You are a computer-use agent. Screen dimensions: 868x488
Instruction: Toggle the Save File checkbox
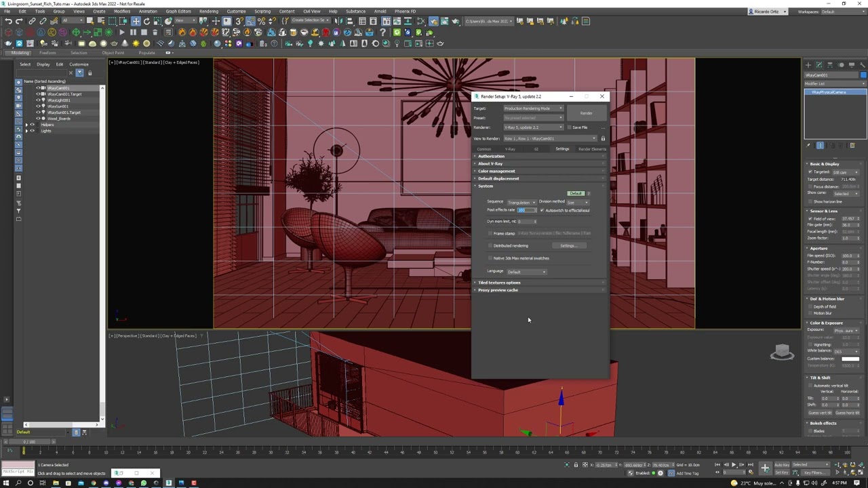(x=570, y=127)
